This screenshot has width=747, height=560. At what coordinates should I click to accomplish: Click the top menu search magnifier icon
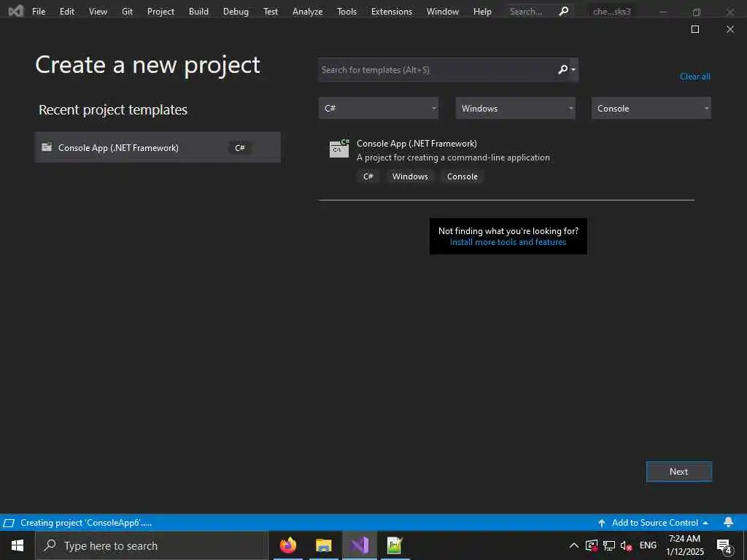click(x=564, y=11)
